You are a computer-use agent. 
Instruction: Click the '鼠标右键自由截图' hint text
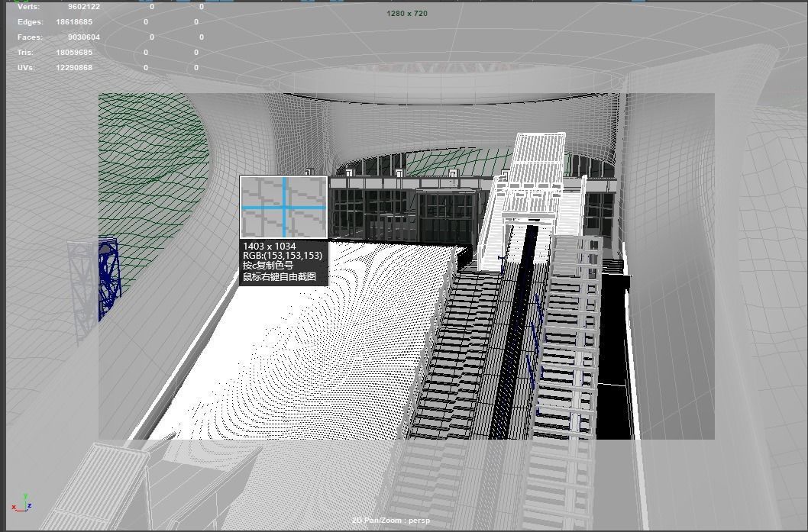pos(280,276)
